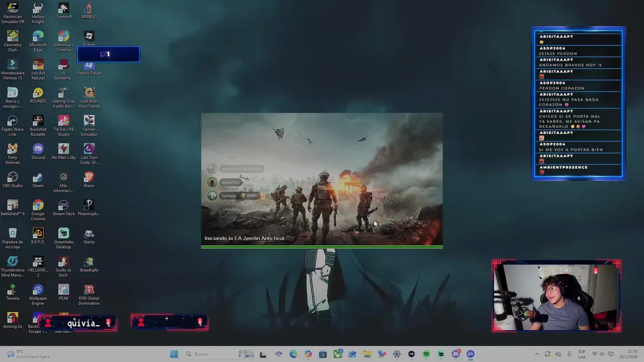Open Microsoft Store from the taskbar
The width and height of the screenshot is (644, 362).
pos(323,354)
